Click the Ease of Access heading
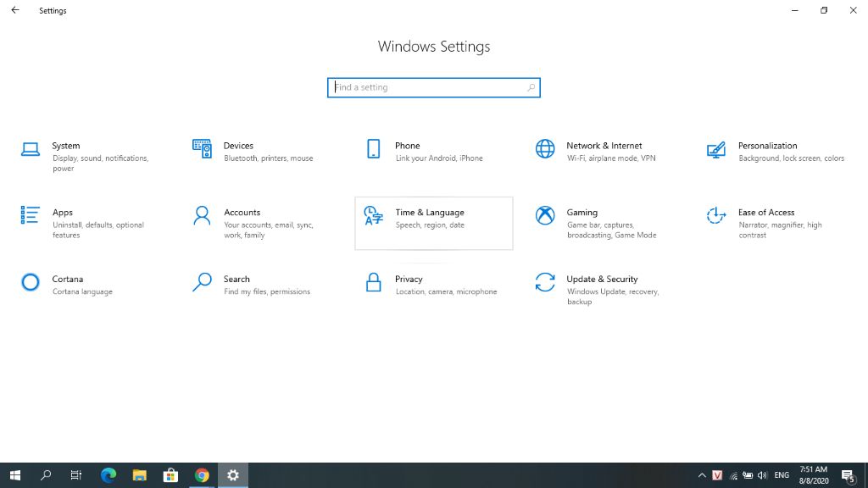 pos(766,213)
